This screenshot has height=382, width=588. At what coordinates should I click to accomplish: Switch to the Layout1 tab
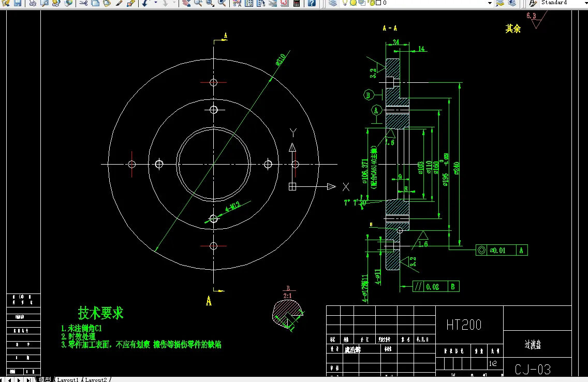tap(67, 379)
